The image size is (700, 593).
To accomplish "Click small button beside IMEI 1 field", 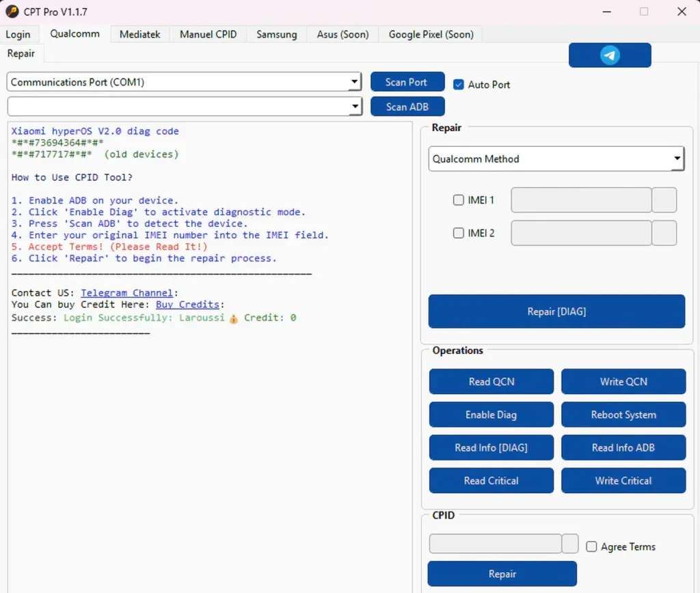I will click(664, 200).
